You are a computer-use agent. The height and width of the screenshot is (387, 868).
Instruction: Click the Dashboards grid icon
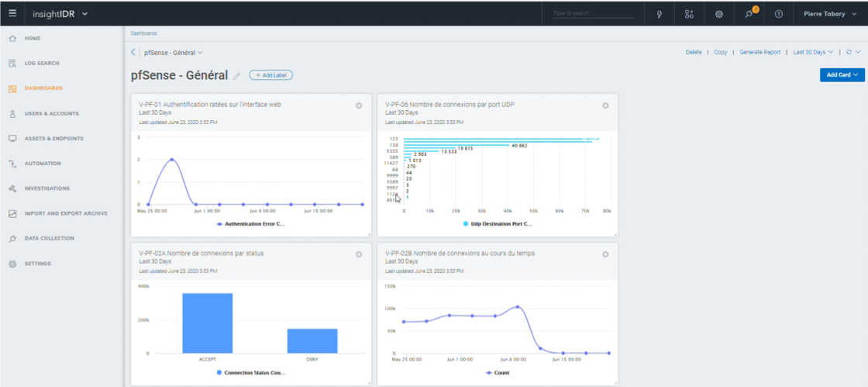[12, 88]
